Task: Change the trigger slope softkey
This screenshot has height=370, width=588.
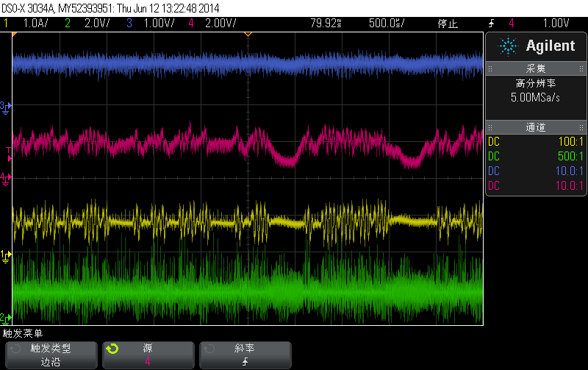Action: click(x=245, y=355)
